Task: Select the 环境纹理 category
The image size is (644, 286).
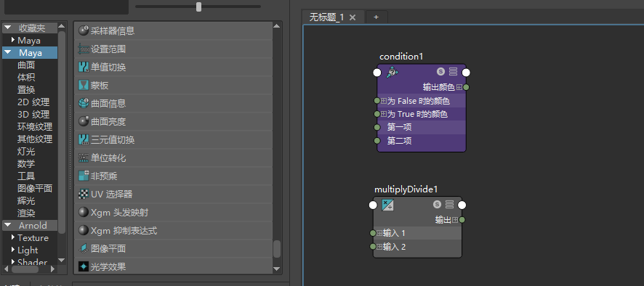Action: [x=35, y=127]
